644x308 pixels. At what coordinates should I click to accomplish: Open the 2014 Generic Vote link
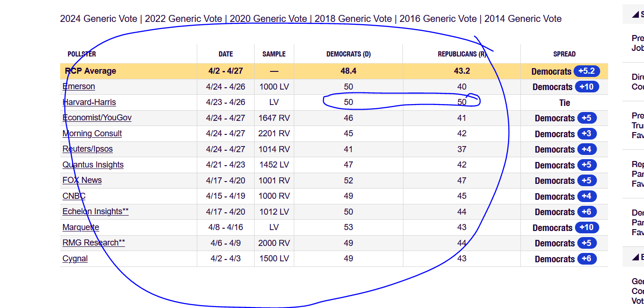pyautogui.click(x=523, y=19)
